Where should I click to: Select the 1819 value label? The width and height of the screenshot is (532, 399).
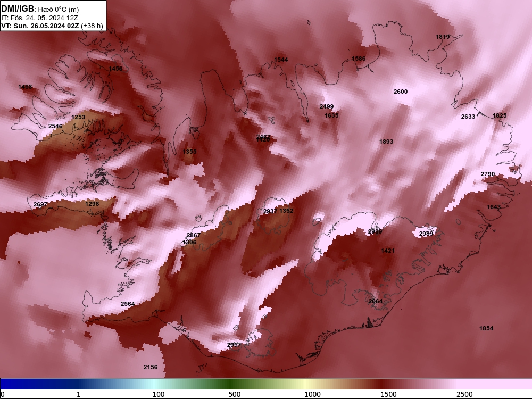(443, 37)
